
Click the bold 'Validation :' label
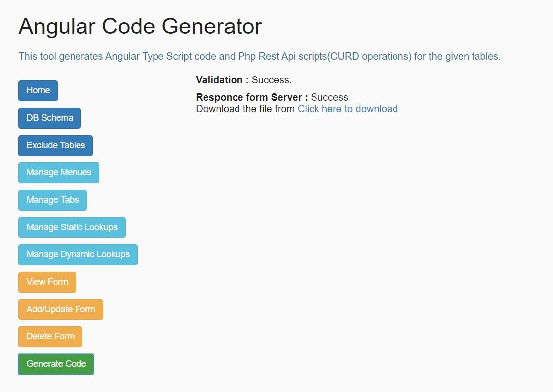(x=222, y=80)
